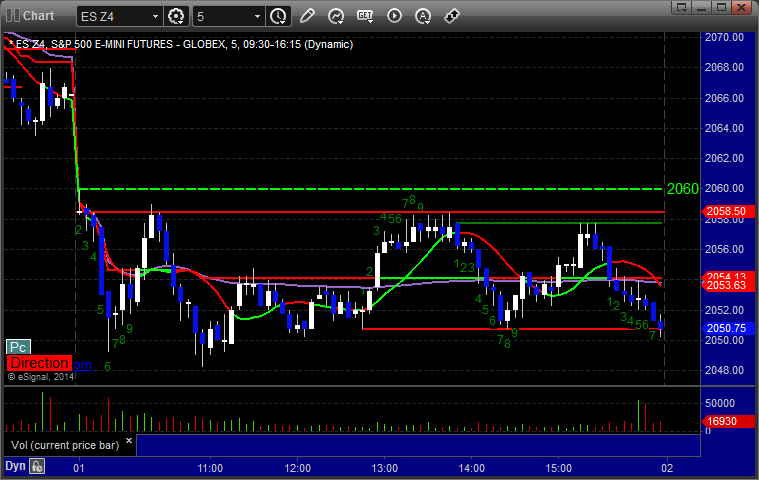The image size is (759, 480).
Task: Open the time template clock menu
Action: pyautogui.click(x=278, y=16)
